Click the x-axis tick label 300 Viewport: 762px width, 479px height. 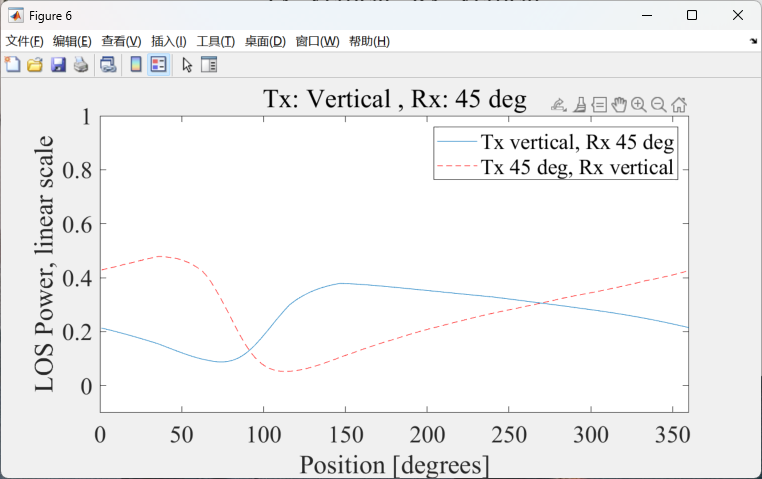point(591,434)
